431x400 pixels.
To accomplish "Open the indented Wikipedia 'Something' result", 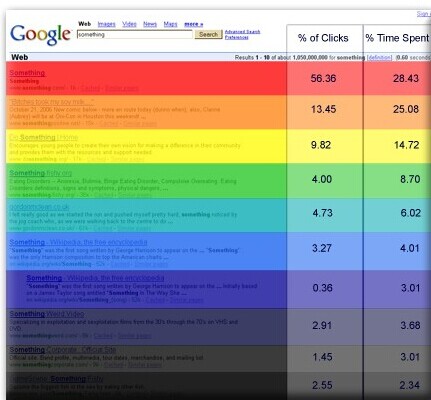I will [x=95, y=278].
